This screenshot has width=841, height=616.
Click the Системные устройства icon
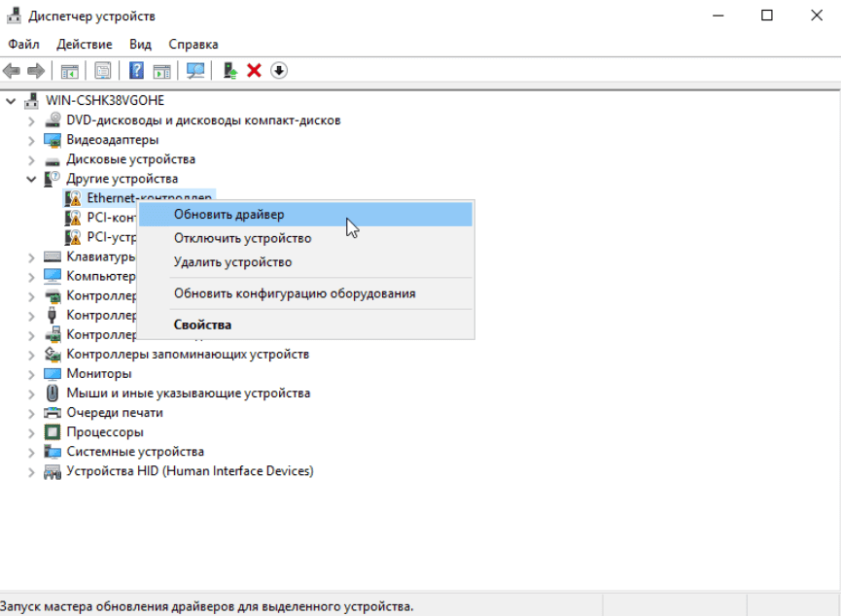(x=53, y=452)
